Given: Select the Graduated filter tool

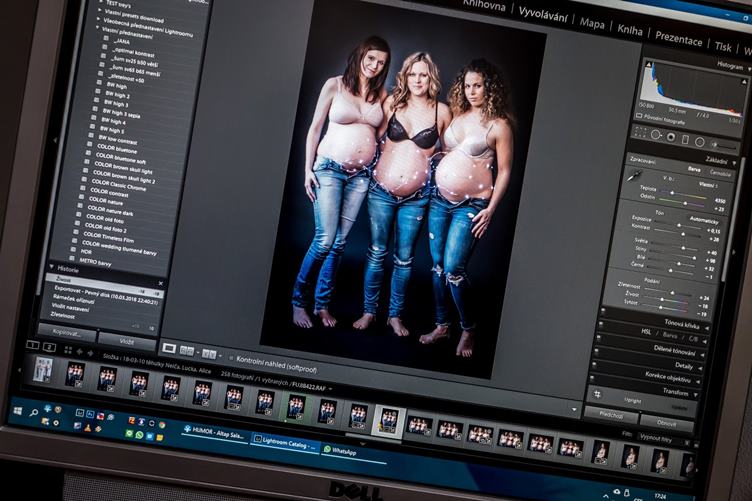Looking at the screenshot, I should 685,140.
